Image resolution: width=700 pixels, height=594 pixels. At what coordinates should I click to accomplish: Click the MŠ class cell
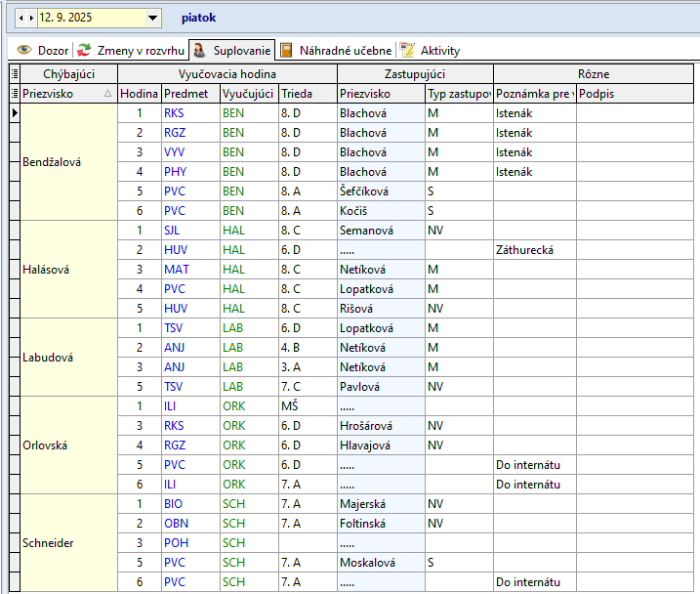point(309,406)
